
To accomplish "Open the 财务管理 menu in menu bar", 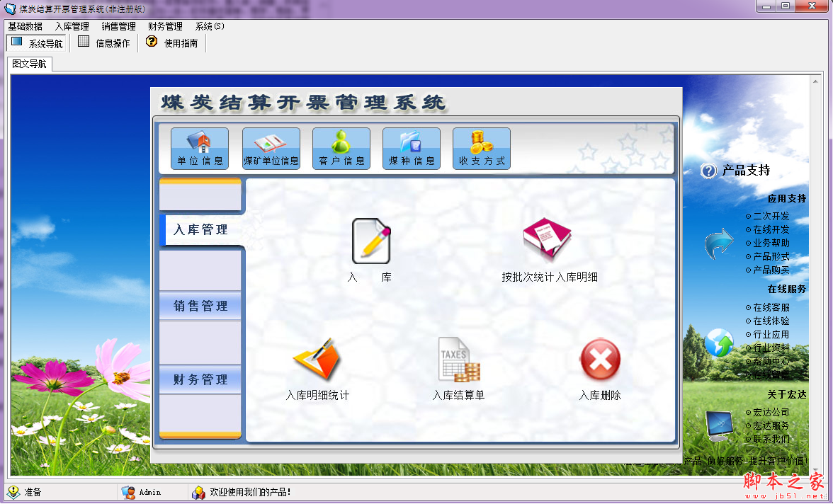I will coord(165,26).
